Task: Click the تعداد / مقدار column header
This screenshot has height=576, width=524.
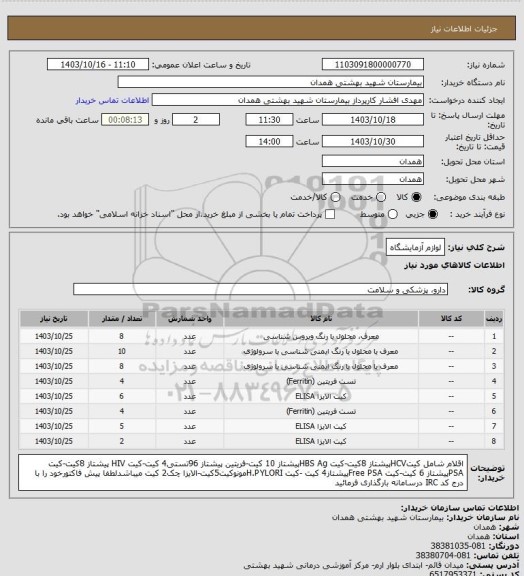Action: [x=122, y=319]
